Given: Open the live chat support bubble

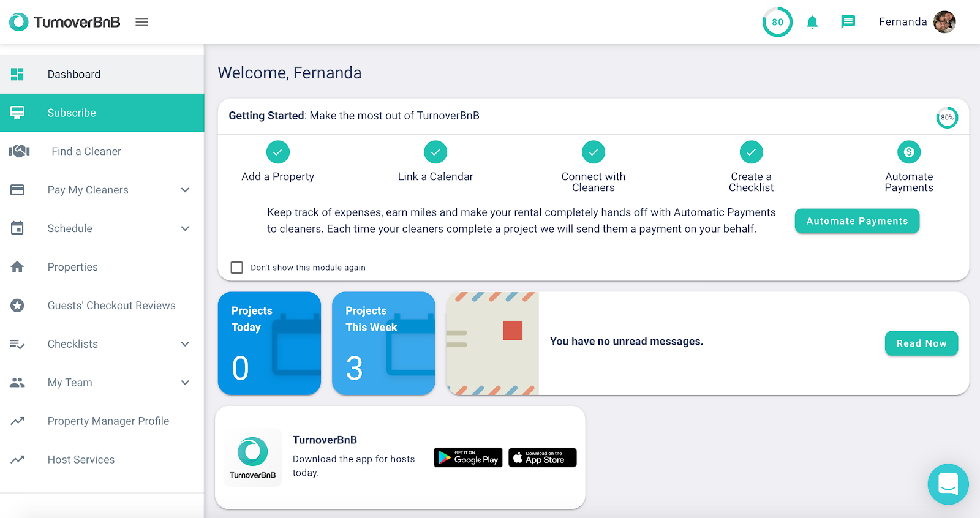Looking at the screenshot, I should click(948, 484).
